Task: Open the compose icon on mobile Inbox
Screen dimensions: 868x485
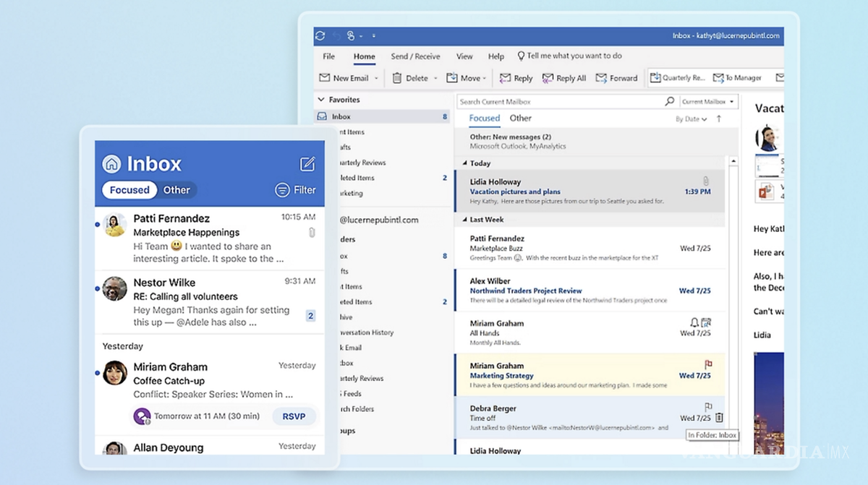Action: point(308,163)
